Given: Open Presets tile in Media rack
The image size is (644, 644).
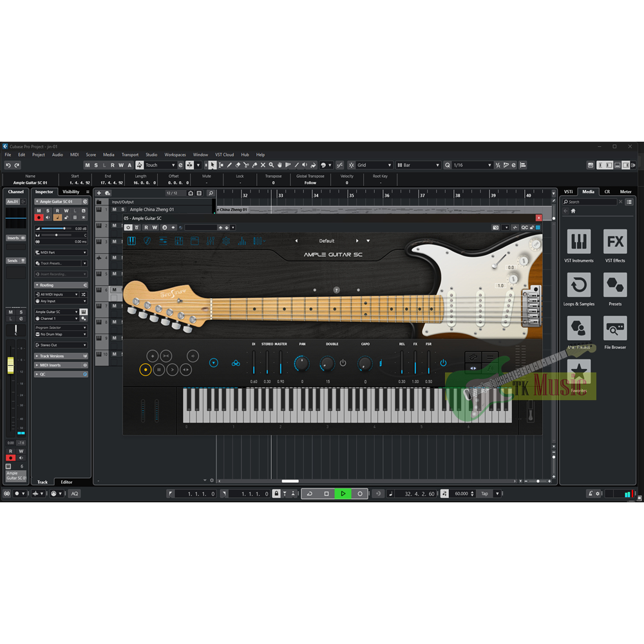Looking at the screenshot, I should tap(615, 285).
